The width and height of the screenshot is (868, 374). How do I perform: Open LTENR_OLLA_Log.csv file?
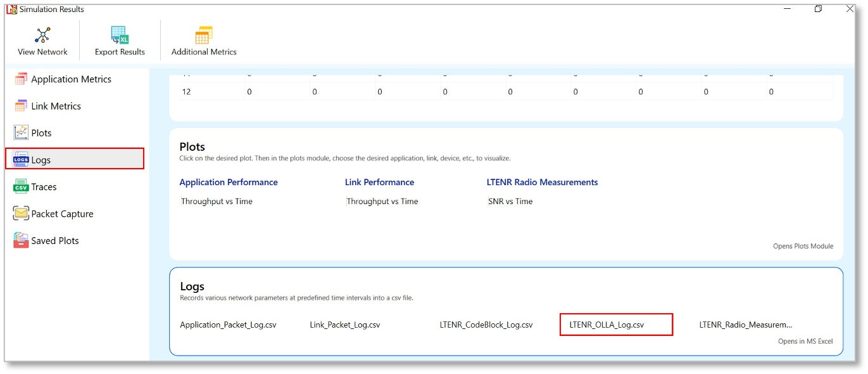click(x=607, y=325)
